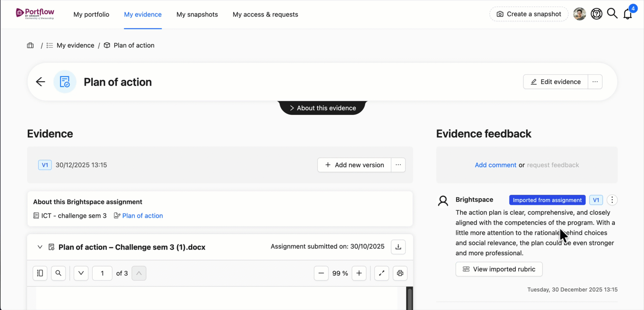The image size is (644, 310).
Task: Click the Add comment link
Action: tap(496, 165)
